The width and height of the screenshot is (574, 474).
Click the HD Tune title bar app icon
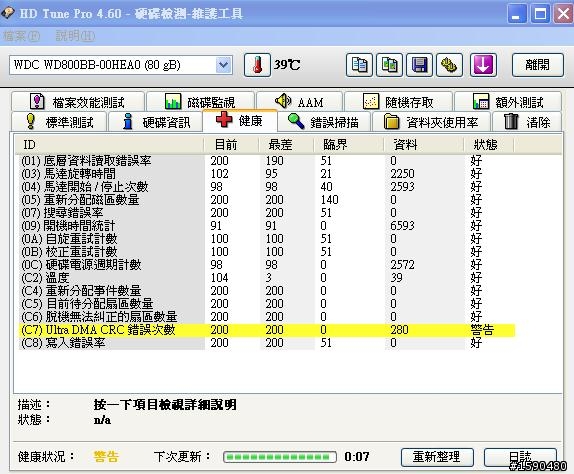pos(8,13)
